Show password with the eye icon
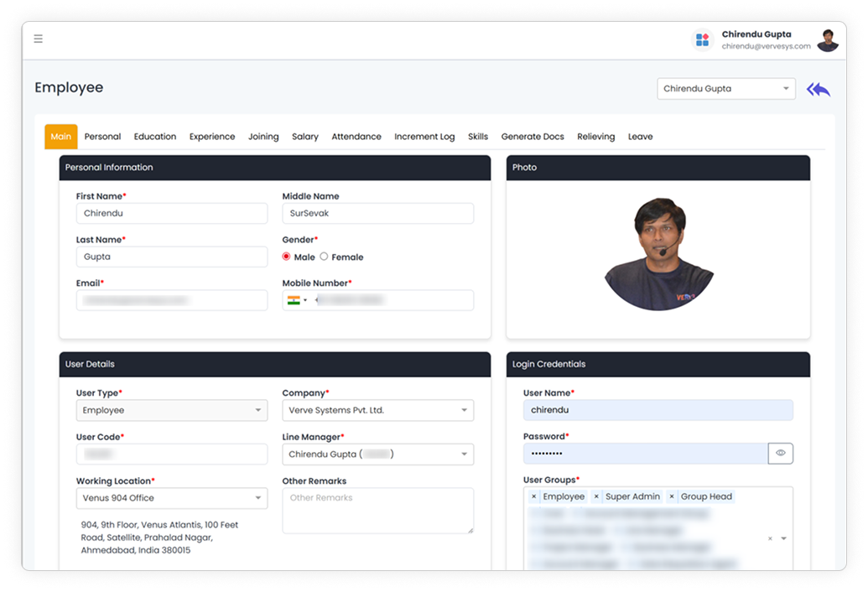868x592 pixels. [x=781, y=453]
